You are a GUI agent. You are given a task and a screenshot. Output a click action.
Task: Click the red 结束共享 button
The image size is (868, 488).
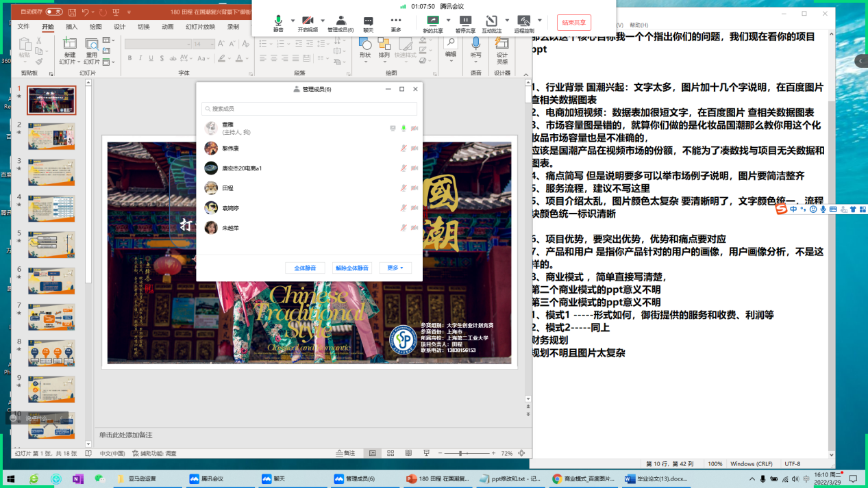pyautogui.click(x=573, y=23)
